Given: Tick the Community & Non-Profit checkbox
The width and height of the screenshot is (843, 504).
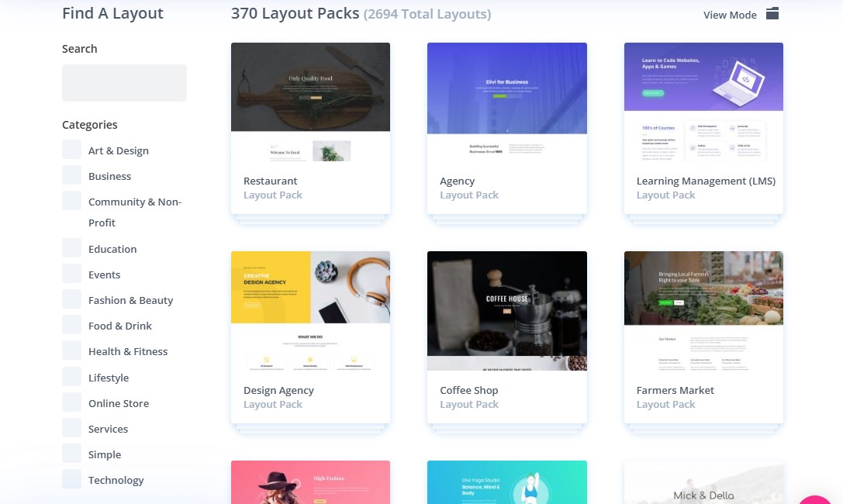Looking at the screenshot, I should [71, 201].
